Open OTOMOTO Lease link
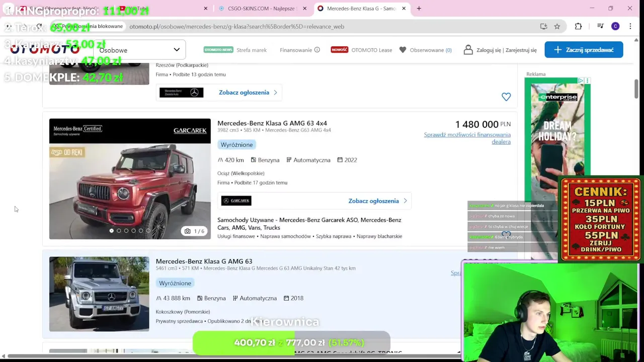Screen dimensions: 644x362 (362, 50)
